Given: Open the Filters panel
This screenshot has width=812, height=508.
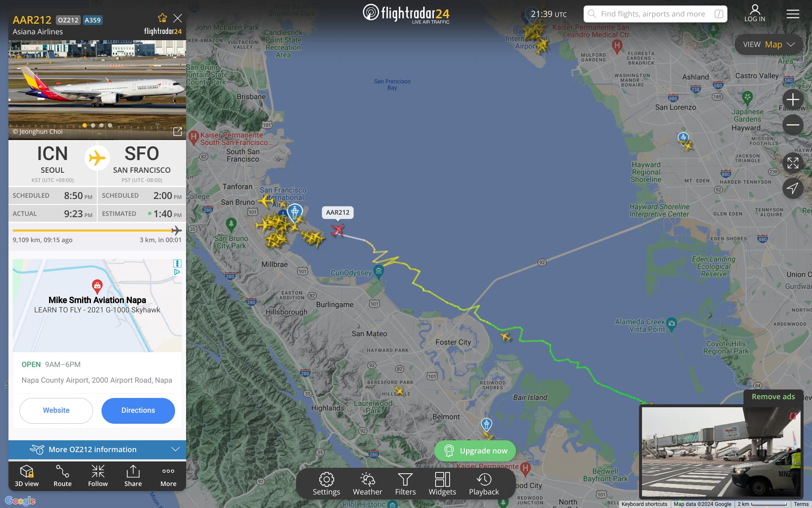Looking at the screenshot, I should 405,484.
